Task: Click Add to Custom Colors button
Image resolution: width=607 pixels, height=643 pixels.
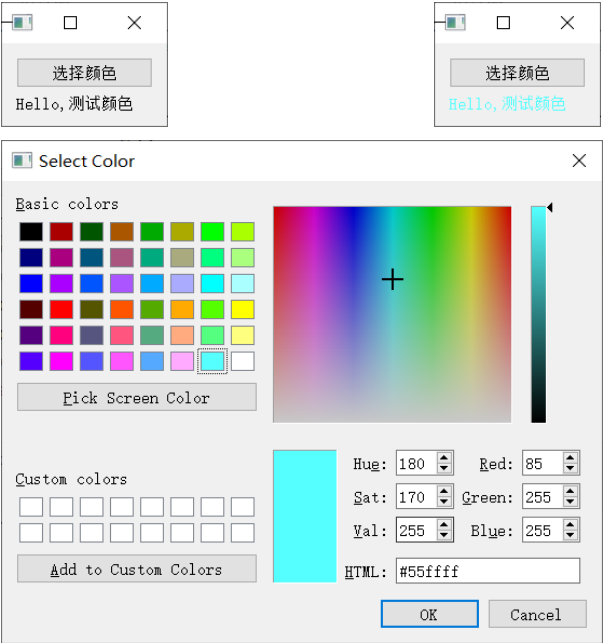Action: click(137, 569)
